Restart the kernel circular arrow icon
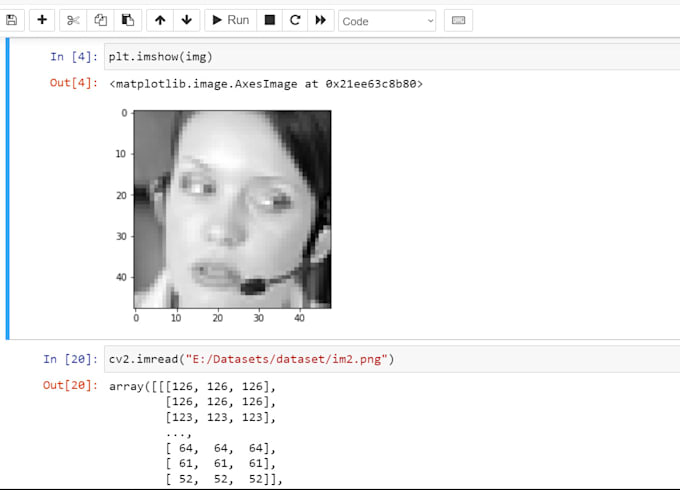680x490 pixels. (295, 20)
